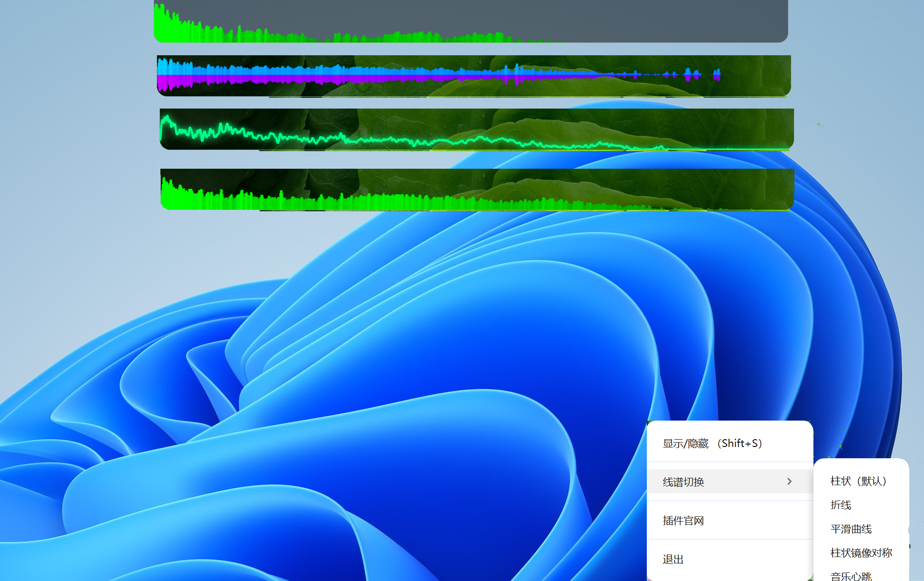
Task: Select 插件官网 from the context menu
Action: [x=730, y=521]
